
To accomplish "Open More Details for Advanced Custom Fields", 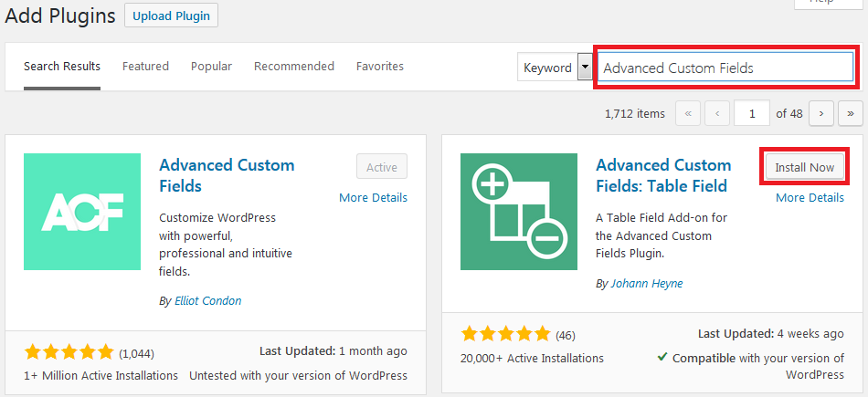I will click(373, 197).
